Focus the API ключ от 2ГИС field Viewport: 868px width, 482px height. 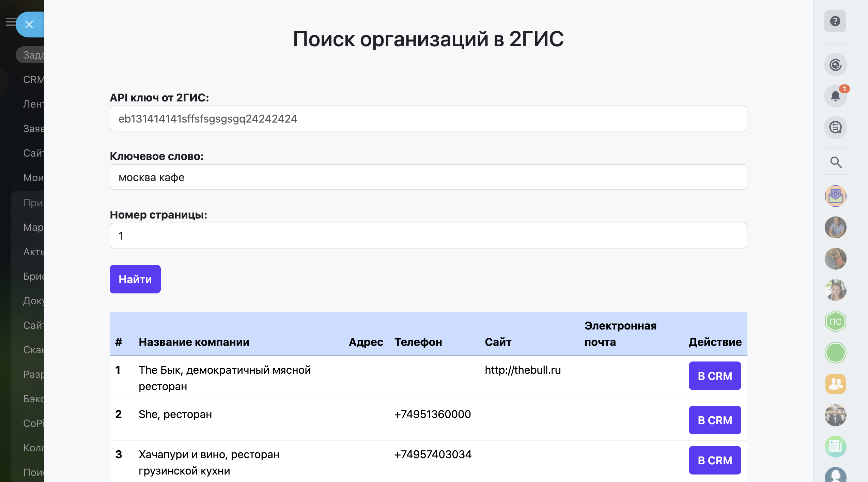(428, 118)
